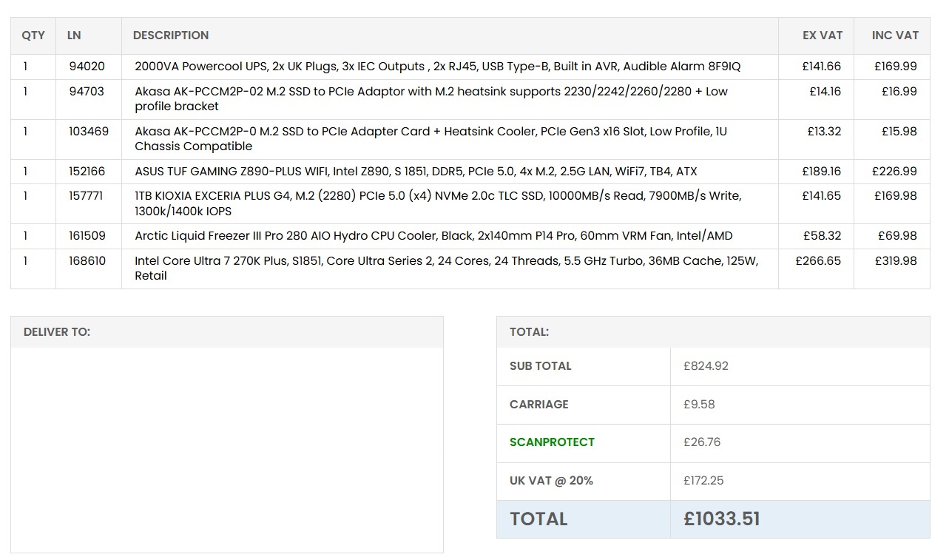Click line number 152166
This screenshot has height=560, width=949.
coord(87,172)
